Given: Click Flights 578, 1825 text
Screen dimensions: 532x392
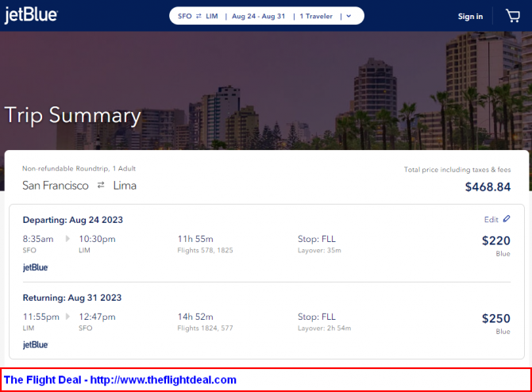Looking at the screenshot, I should pyautogui.click(x=206, y=250).
